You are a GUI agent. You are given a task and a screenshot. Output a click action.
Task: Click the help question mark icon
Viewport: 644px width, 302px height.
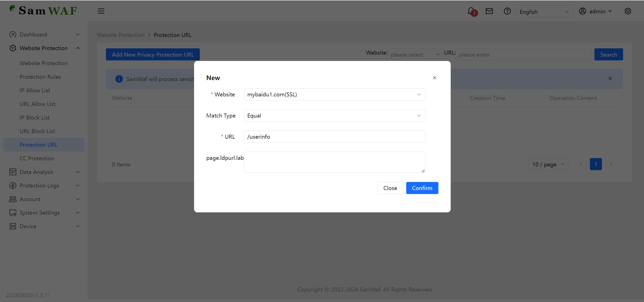pyautogui.click(x=507, y=11)
